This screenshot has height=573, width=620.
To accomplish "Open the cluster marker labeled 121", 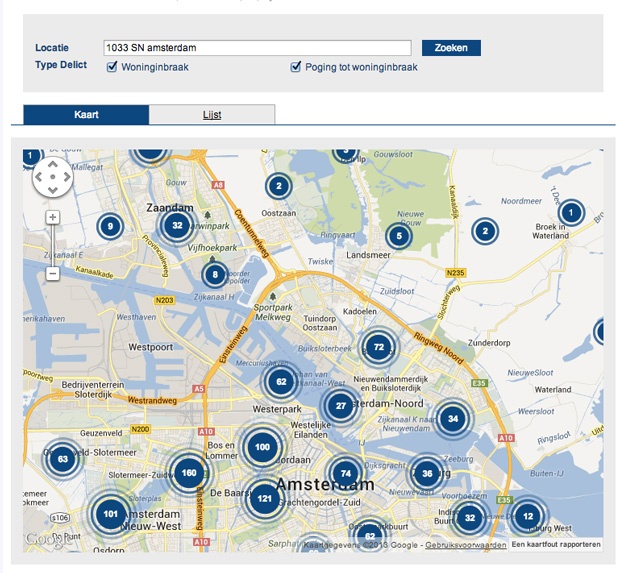I will [264, 499].
